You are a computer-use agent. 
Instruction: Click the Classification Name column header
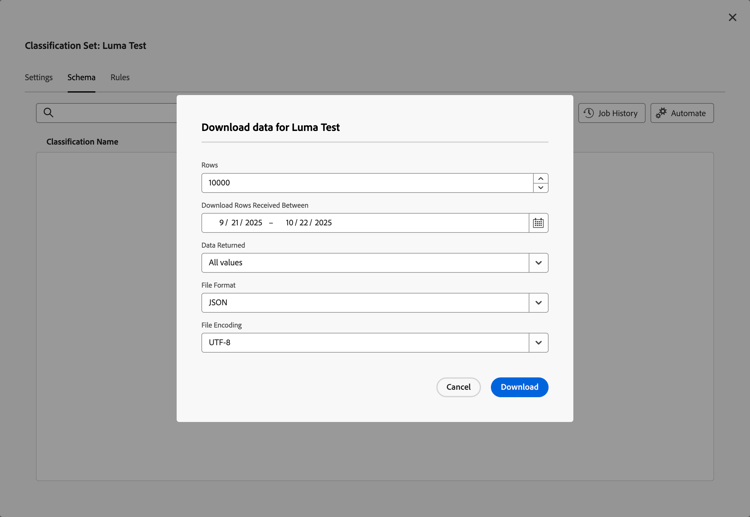point(82,142)
